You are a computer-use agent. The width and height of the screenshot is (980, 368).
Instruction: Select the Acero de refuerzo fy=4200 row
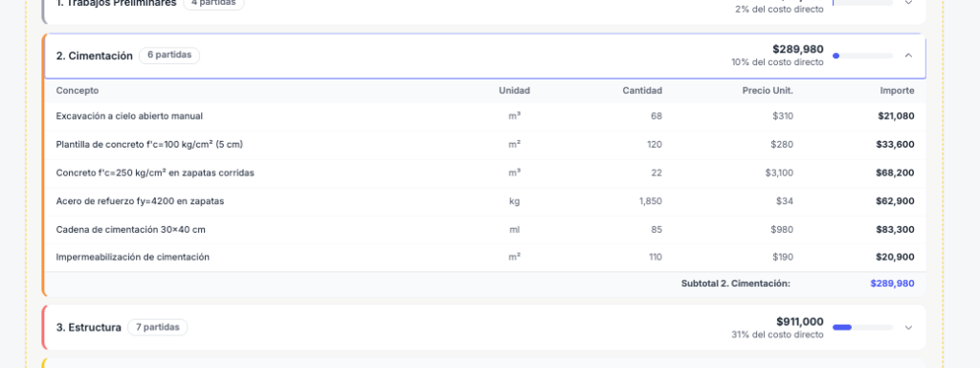tap(485, 201)
